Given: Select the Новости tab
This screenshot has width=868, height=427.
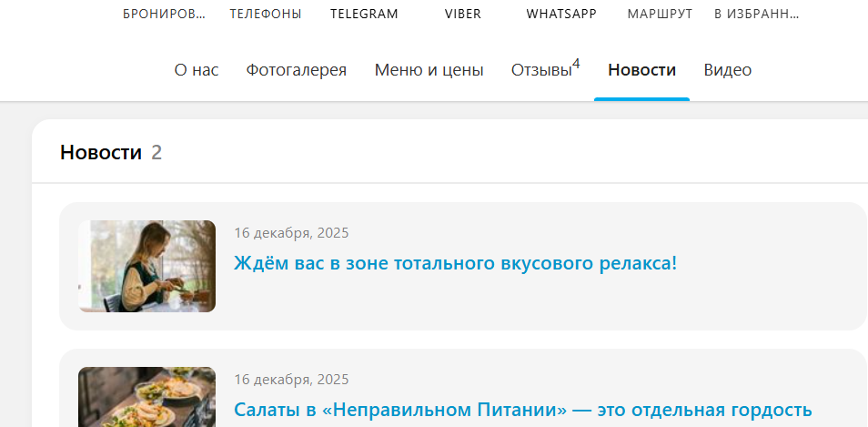Looking at the screenshot, I should pos(641,70).
